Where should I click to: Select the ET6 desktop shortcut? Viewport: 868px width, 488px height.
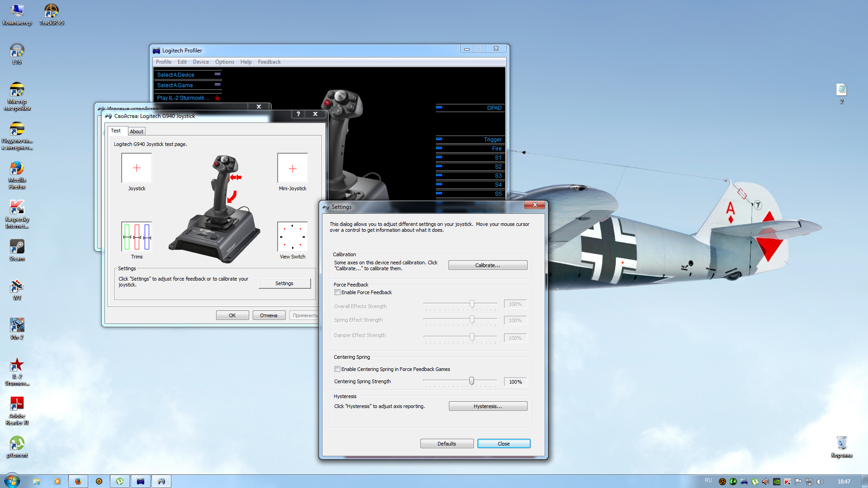click(17, 54)
